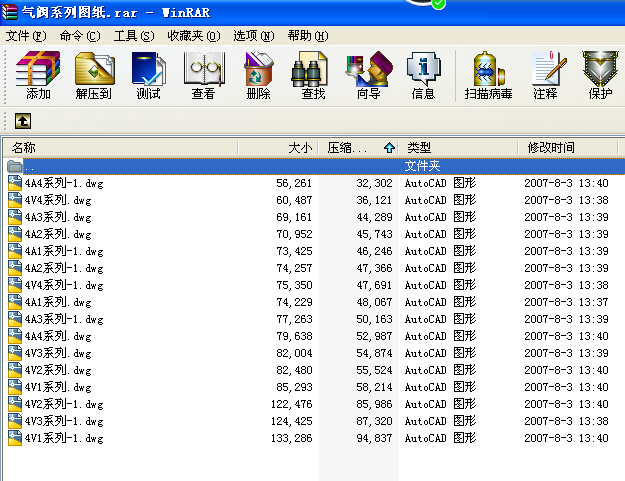Select file name 4V4系列.dwg
The width and height of the screenshot is (625, 481).
(58, 200)
